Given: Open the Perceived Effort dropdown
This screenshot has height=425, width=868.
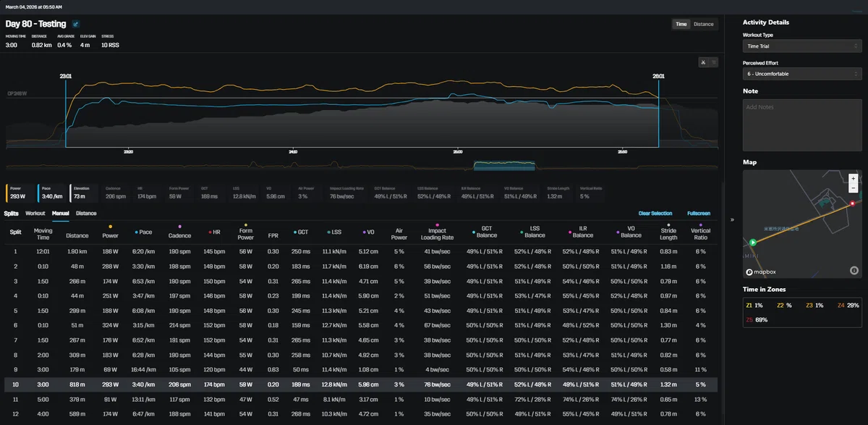Looking at the screenshot, I should (x=802, y=74).
